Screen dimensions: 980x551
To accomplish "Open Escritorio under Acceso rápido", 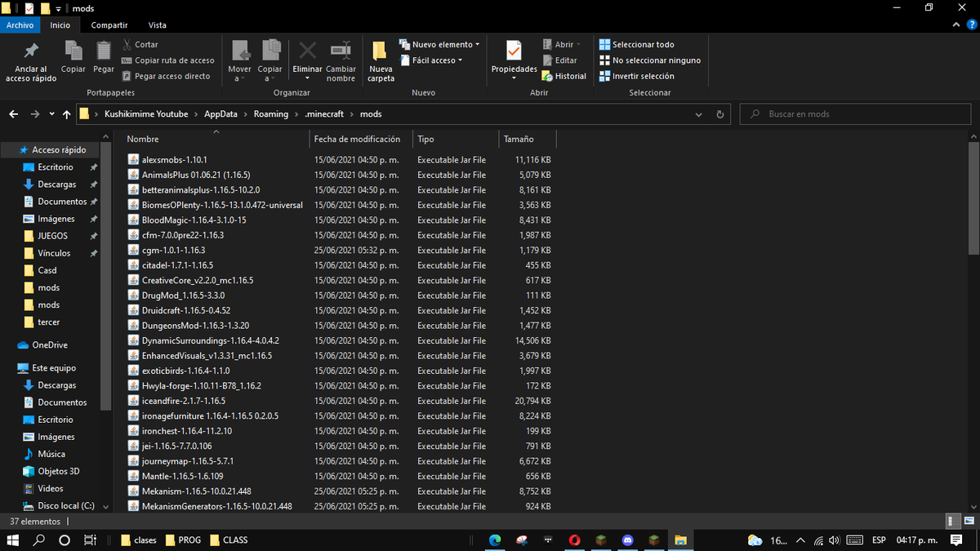I will [55, 167].
